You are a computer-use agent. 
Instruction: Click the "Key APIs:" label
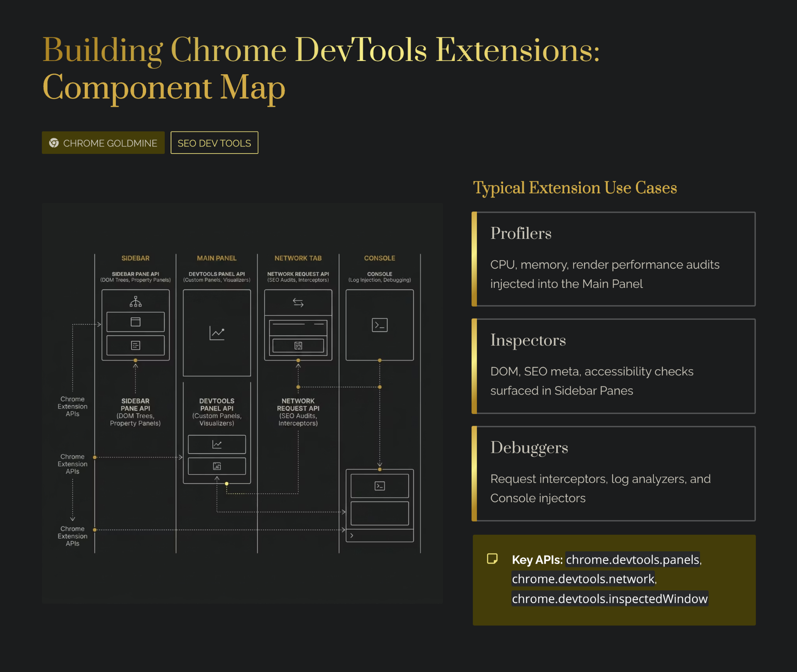click(537, 560)
